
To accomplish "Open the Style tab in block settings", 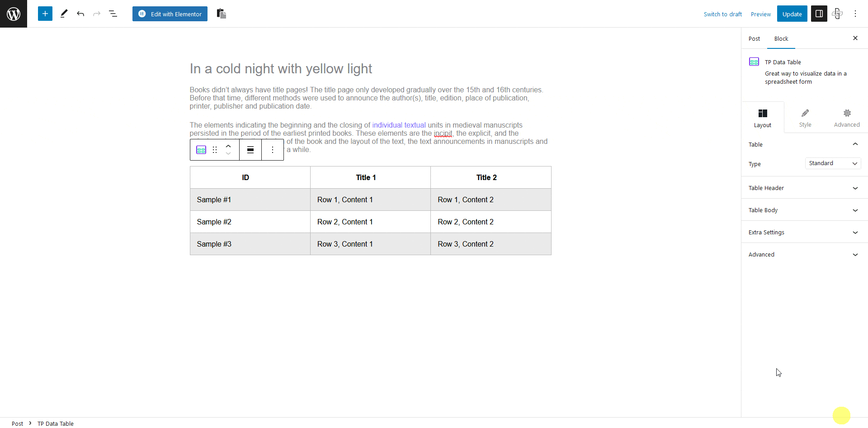I will (805, 117).
